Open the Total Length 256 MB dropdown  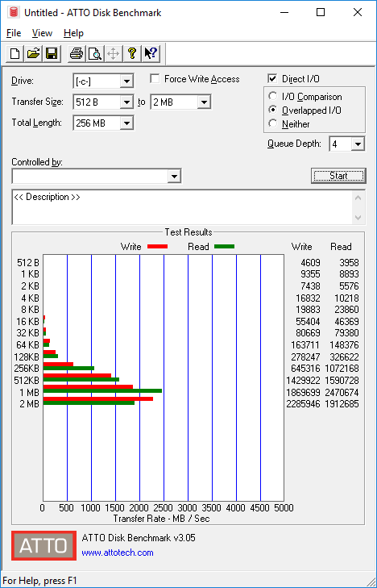pos(126,123)
